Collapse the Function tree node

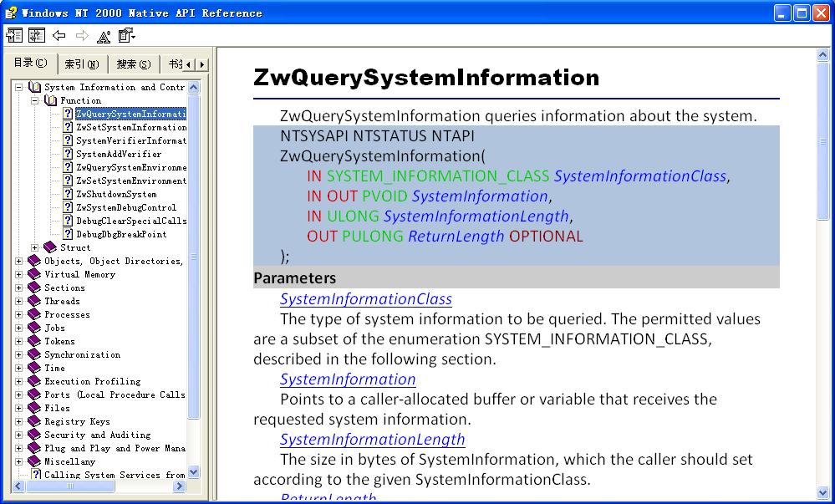(x=34, y=100)
